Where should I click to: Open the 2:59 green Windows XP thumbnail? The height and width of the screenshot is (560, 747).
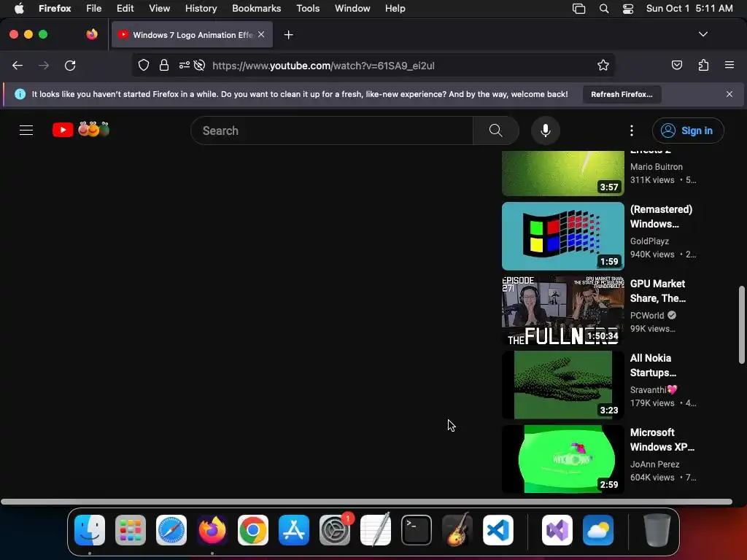(563, 459)
